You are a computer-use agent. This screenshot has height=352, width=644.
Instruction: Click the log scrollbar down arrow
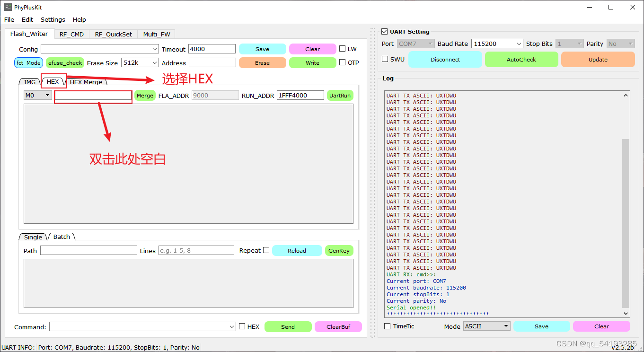point(626,313)
